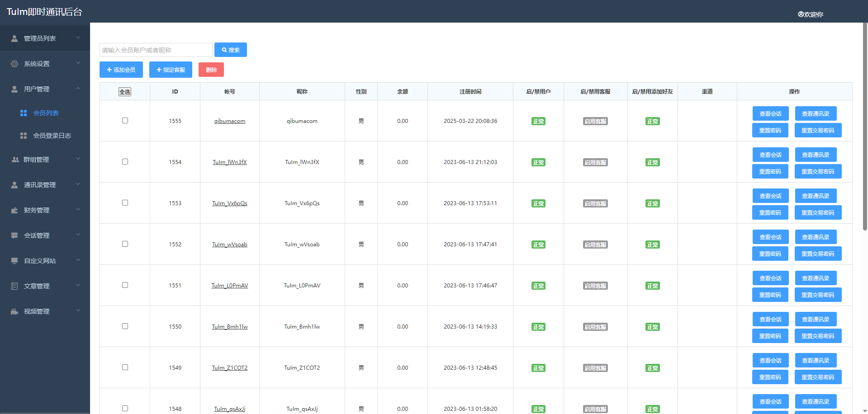Click the article management document icon

pyautogui.click(x=14, y=286)
